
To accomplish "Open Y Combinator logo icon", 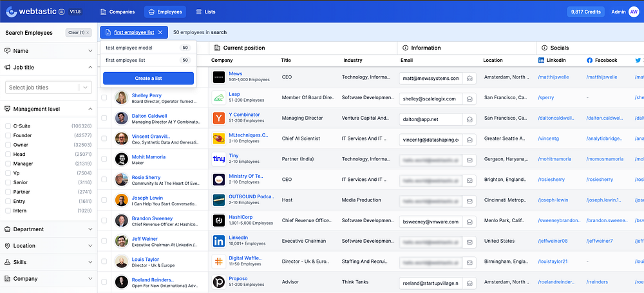I will (218, 118).
